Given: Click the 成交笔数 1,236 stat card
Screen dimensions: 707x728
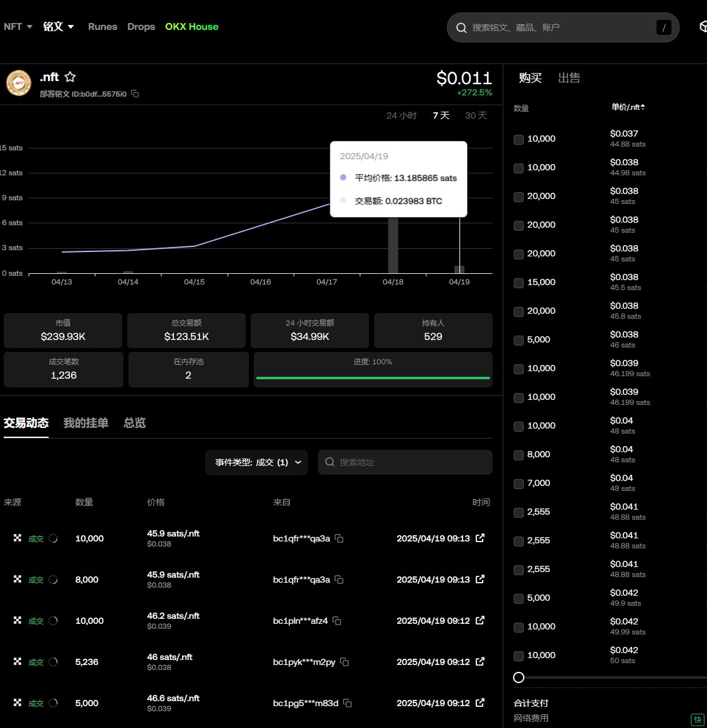Looking at the screenshot, I should click(x=64, y=369).
